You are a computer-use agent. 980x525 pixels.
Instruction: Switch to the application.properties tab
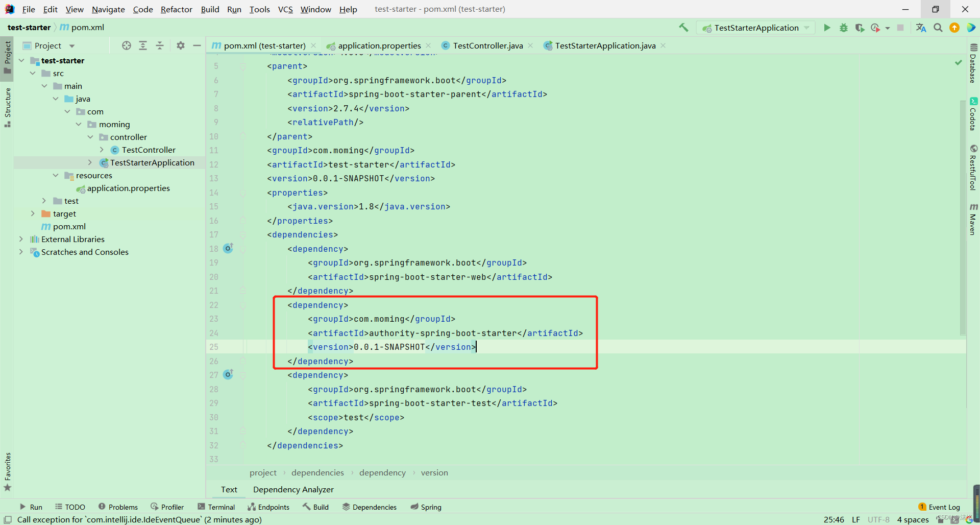[x=378, y=45]
